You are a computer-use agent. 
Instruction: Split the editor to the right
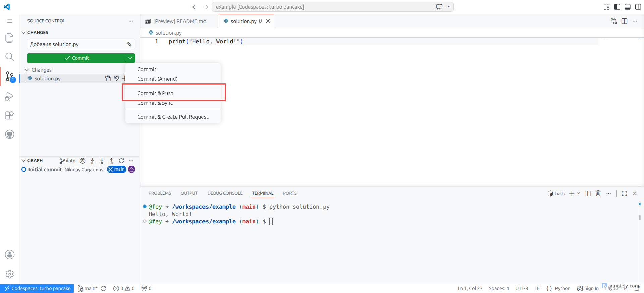tap(624, 21)
